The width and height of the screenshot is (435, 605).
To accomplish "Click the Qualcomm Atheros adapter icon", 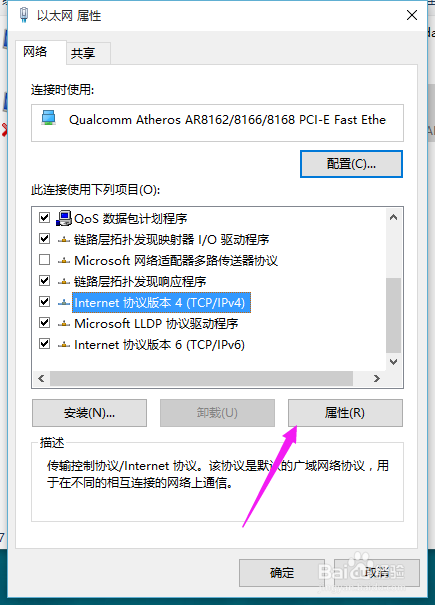I will (49, 118).
